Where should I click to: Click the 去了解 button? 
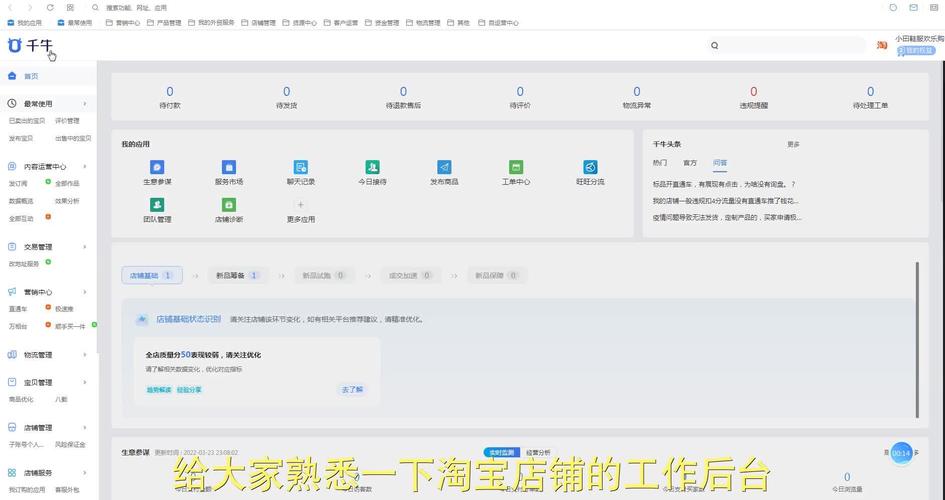pos(352,390)
